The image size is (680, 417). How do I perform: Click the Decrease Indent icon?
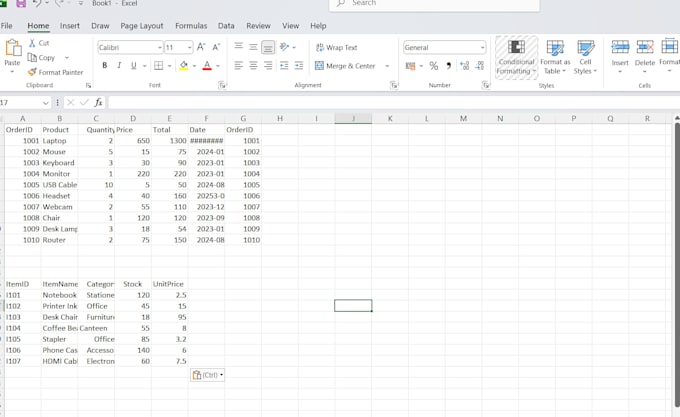tap(284, 65)
